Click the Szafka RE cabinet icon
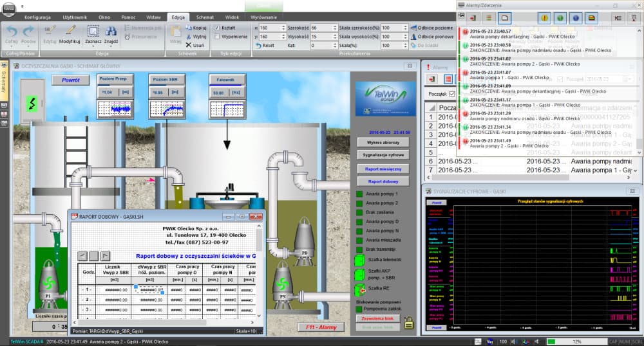The height and width of the screenshot is (346, 644). click(360, 289)
